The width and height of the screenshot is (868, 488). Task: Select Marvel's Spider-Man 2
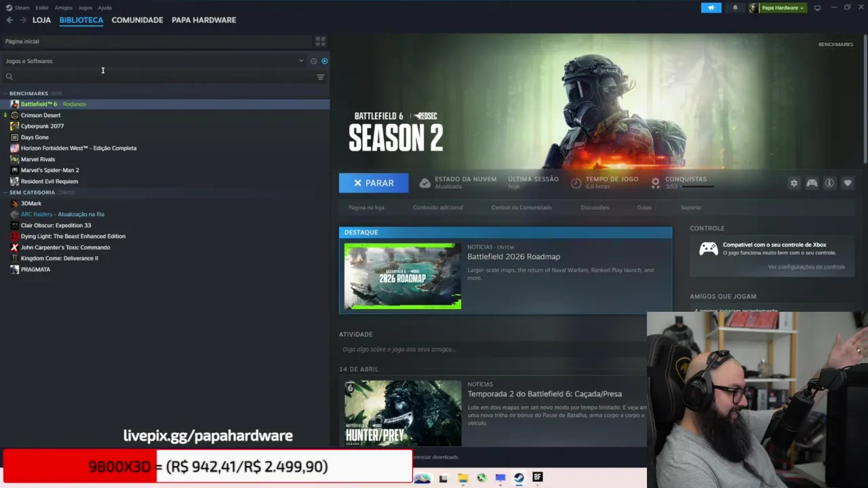pyautogui.click(x=165, y=170)
